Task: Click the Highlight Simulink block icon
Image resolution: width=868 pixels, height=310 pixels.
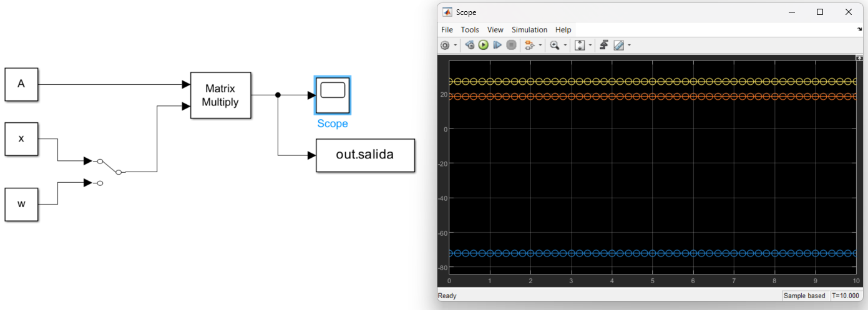Action: [x=529, y=46]
